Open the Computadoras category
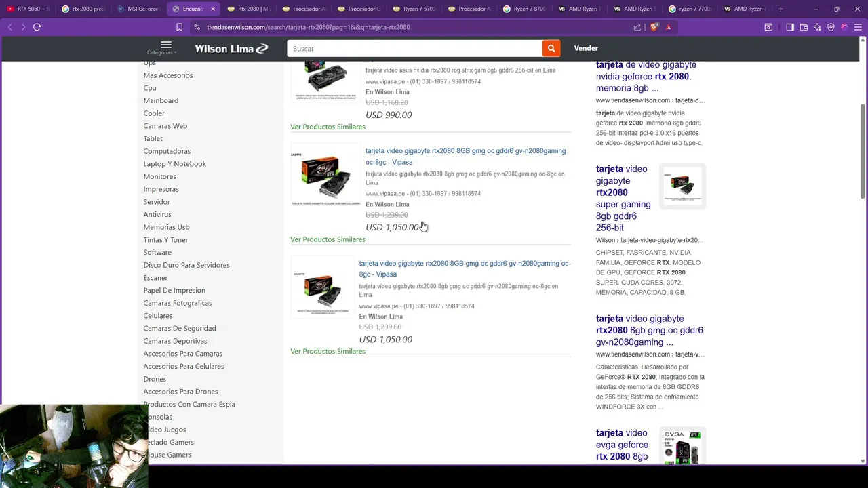The image size is (868, 488). [x=167, y=151]
